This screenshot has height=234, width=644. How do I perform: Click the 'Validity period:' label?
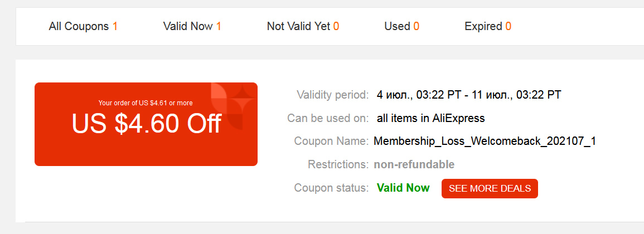point(333,95)
